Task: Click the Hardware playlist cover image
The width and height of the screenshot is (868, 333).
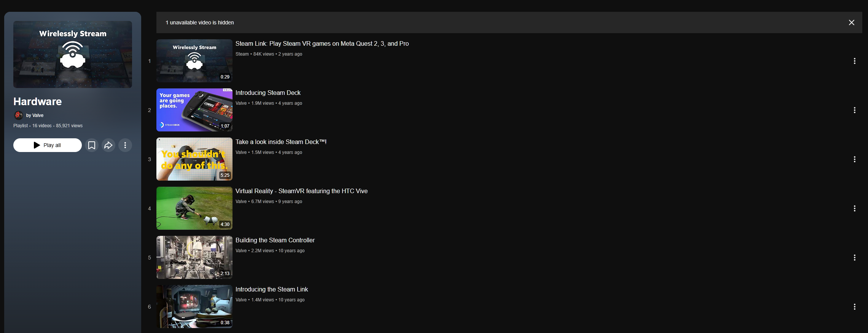Action: point(73,54)
